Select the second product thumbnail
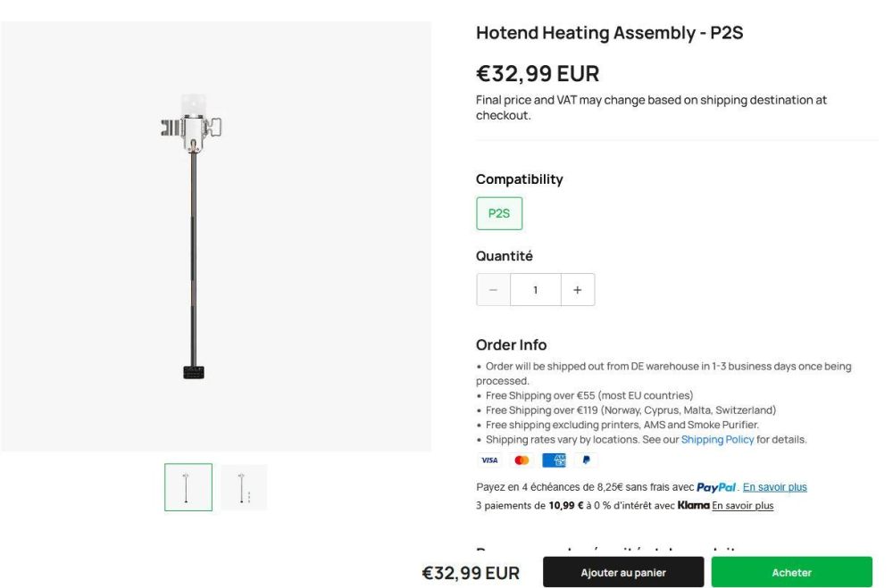This screenshot has height=588, width=893. (244, 486)
